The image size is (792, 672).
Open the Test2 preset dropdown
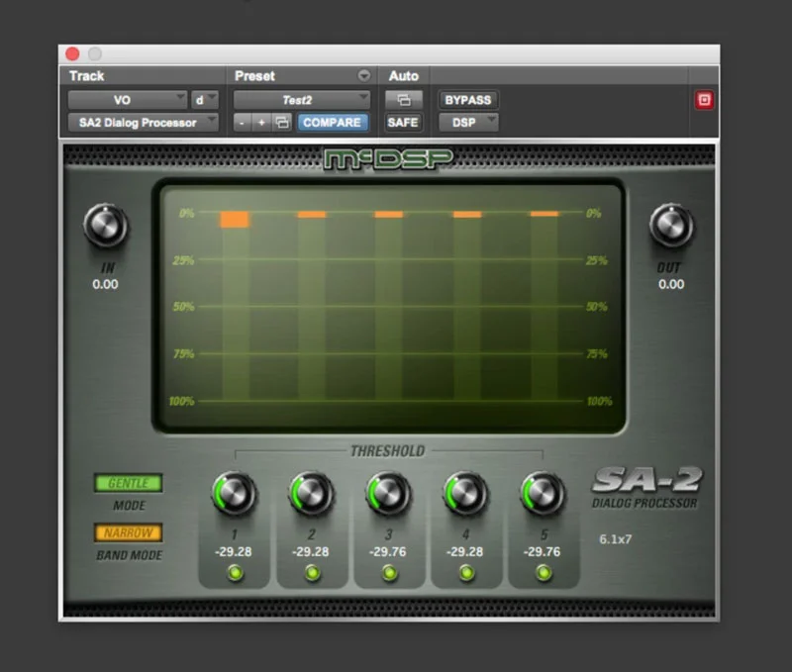(303, 99)
